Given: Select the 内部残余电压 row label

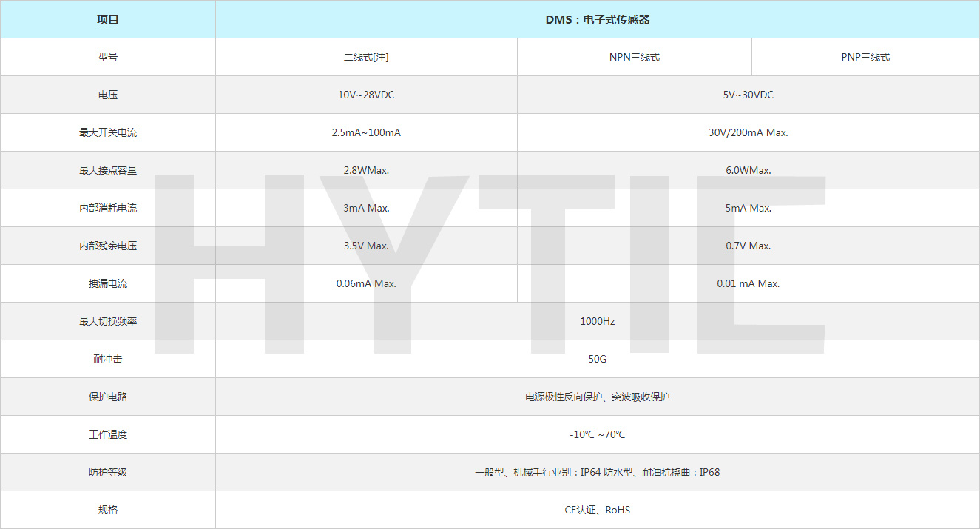Looking at the screenshot, I should click(108, 246).
